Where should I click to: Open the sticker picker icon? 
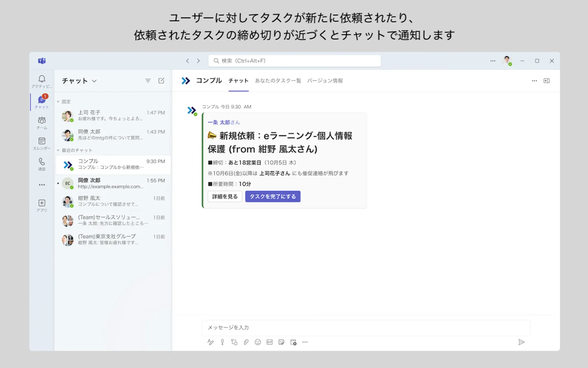282,342
